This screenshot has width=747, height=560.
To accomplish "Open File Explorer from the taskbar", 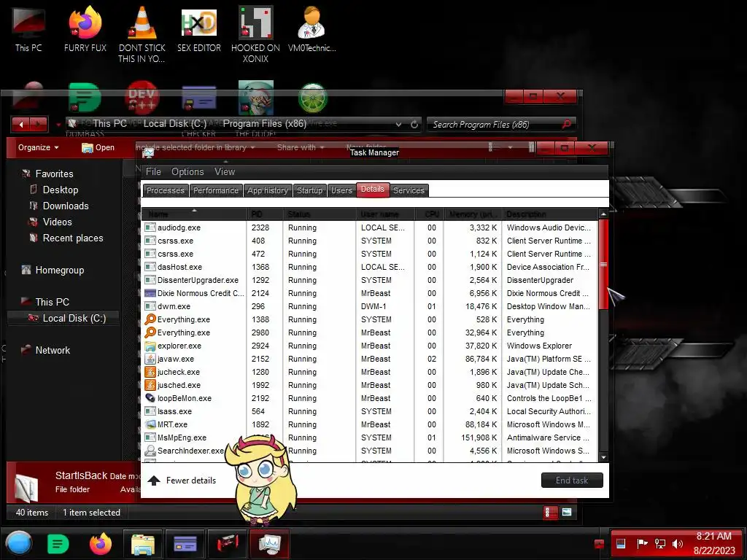I will 143,543.
